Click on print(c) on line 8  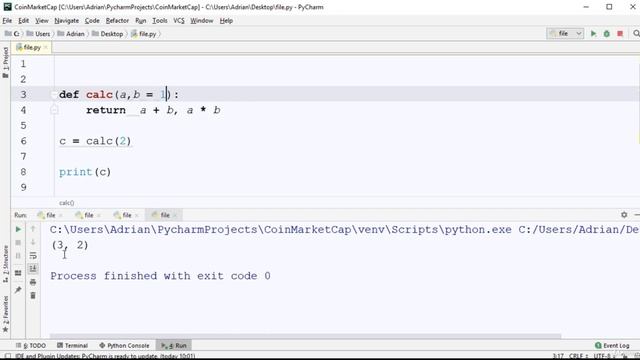[x=85, y=172]
